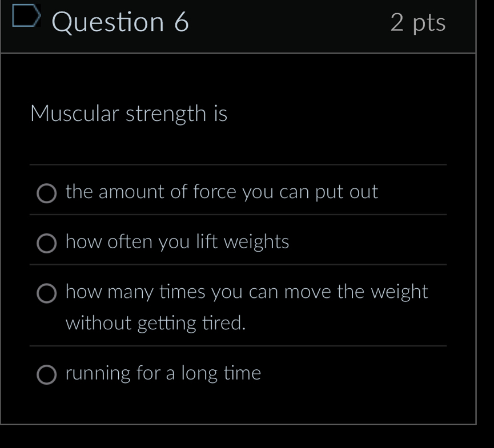
Task: Select 'the amount of force you can put out'
Action: click(x=222, y=192)
